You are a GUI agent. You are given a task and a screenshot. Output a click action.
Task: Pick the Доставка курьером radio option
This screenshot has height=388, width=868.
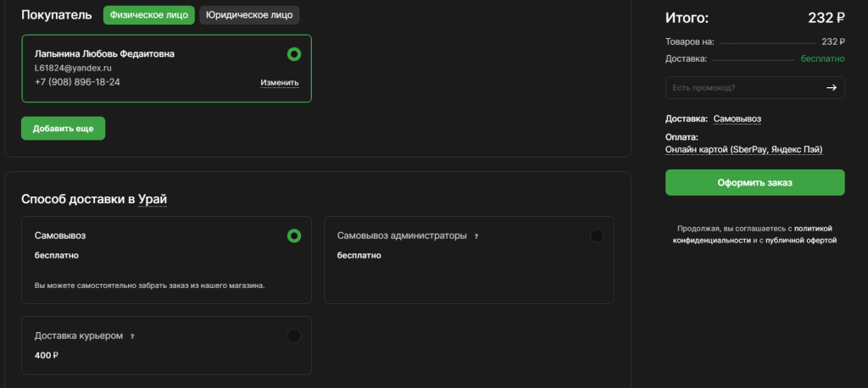click(x=294, y=335)
